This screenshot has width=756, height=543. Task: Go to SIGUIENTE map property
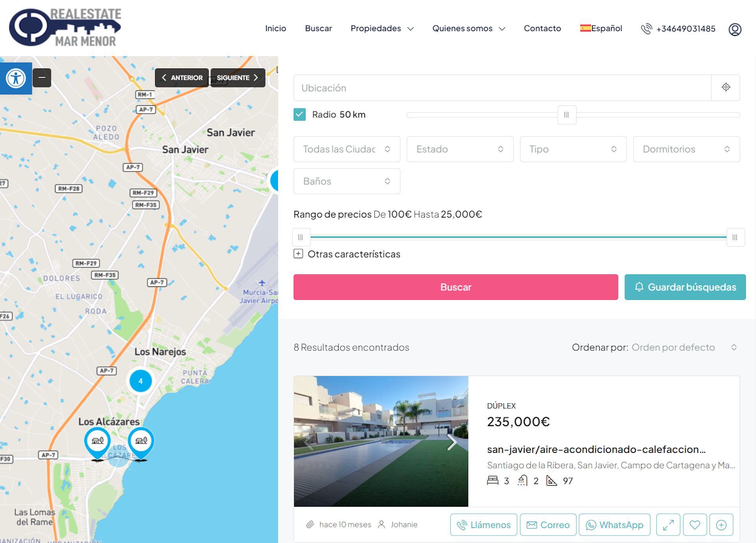point(238,78)
